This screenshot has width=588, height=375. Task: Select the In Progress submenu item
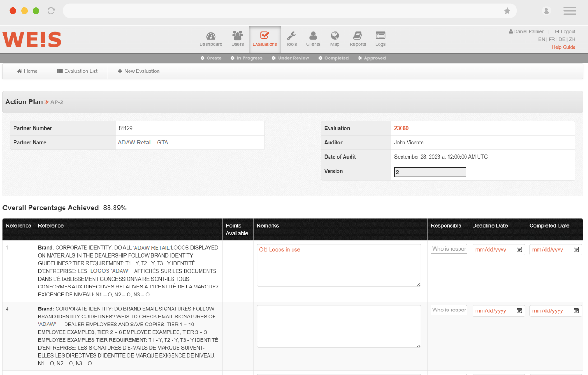tap(246, 58)
